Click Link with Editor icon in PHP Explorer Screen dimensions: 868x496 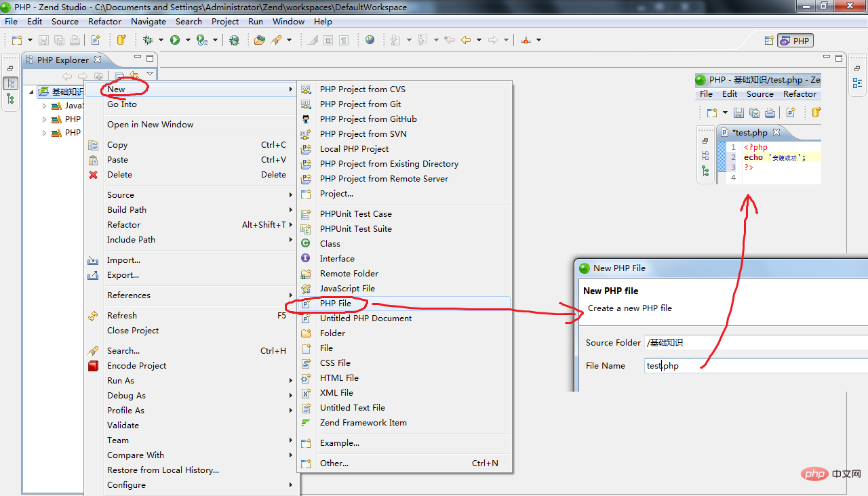[x=134, y=76]
